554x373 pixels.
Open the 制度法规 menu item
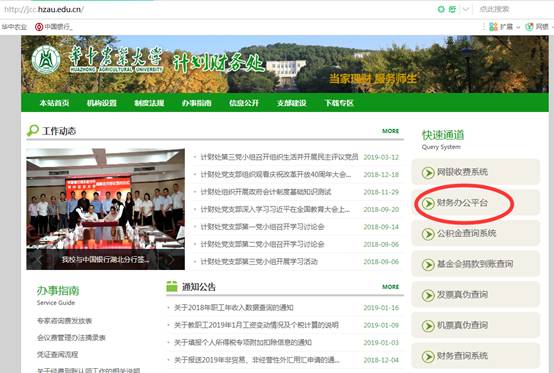click(x=149, y=103)
